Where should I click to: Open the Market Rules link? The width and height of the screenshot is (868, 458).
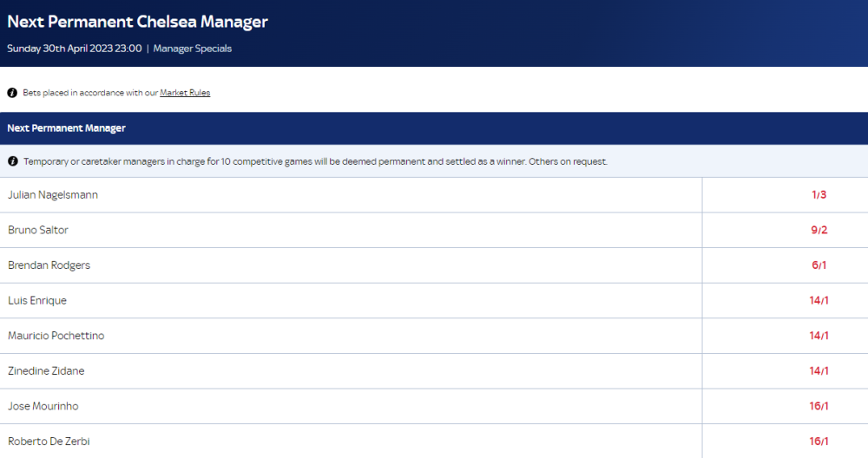185,93
